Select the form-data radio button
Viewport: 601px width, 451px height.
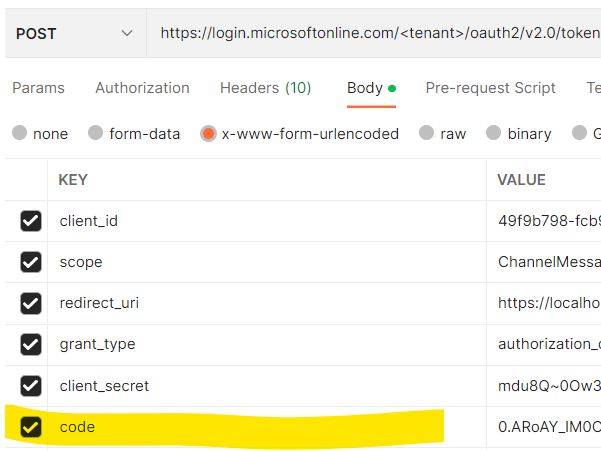click(95, 133)
